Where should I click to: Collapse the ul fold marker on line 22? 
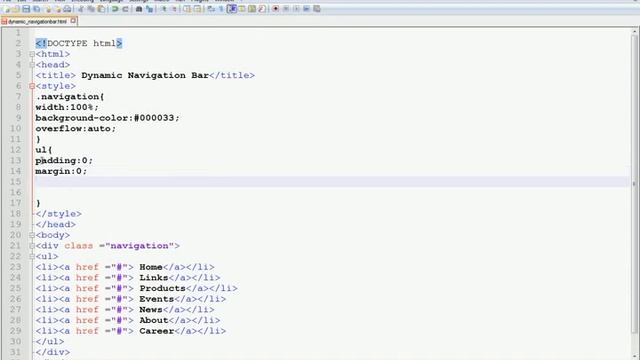(32, 256)
